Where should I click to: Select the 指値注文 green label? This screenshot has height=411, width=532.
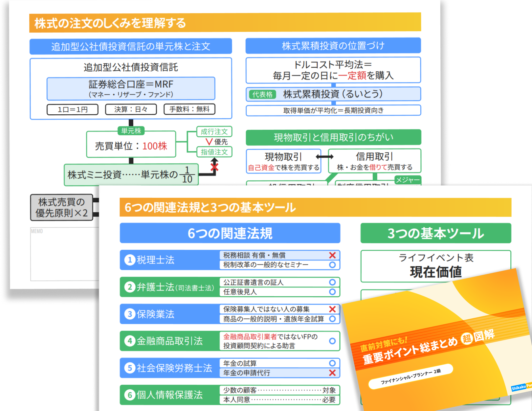click(x=214, y=152)
